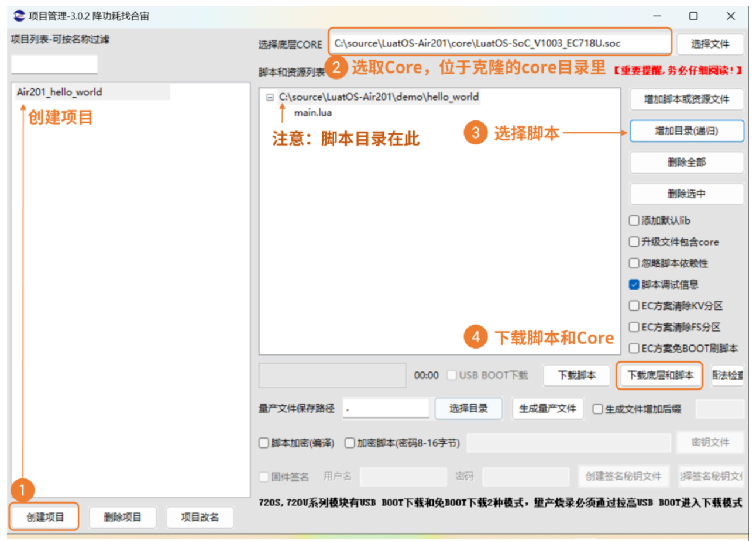This screenshot has width=756, height=541.
Task: Click 增加脚本或资源文件 button
Action: coord(686,99)
